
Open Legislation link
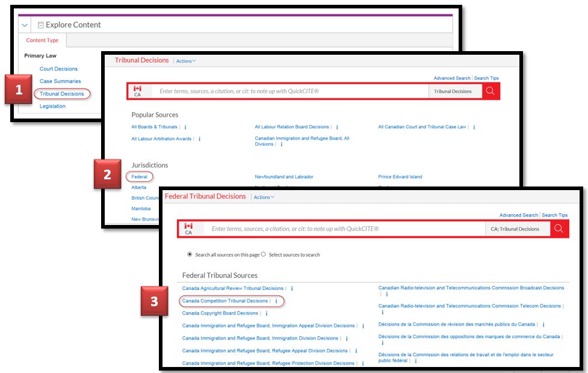click(x=52, y=106)
